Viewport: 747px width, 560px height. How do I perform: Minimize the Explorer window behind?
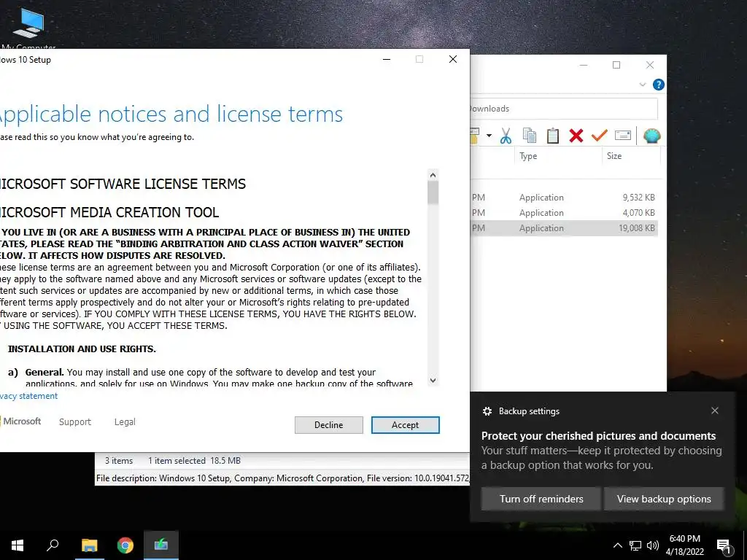coord(584,65)
